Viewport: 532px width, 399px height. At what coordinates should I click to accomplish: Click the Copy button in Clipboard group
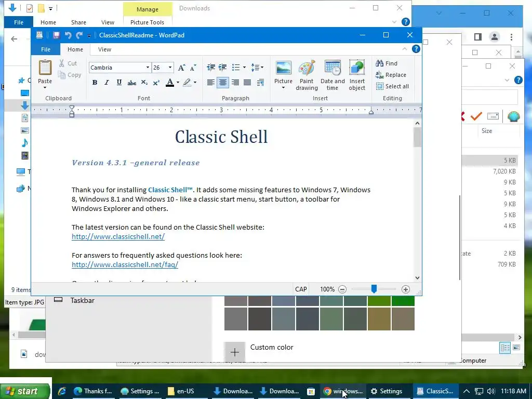[x=70, y=75]
